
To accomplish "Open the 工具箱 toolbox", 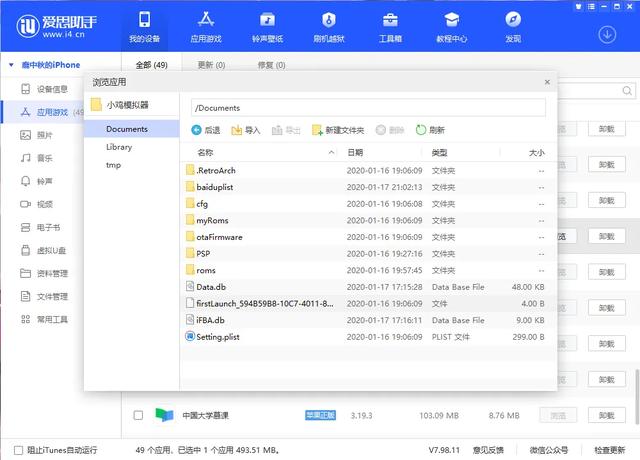I will (x=390, y=27).
